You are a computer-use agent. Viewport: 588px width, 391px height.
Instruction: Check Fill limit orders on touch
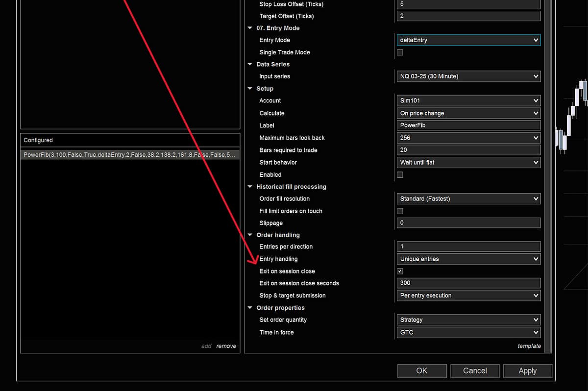(x=400, y=211)
